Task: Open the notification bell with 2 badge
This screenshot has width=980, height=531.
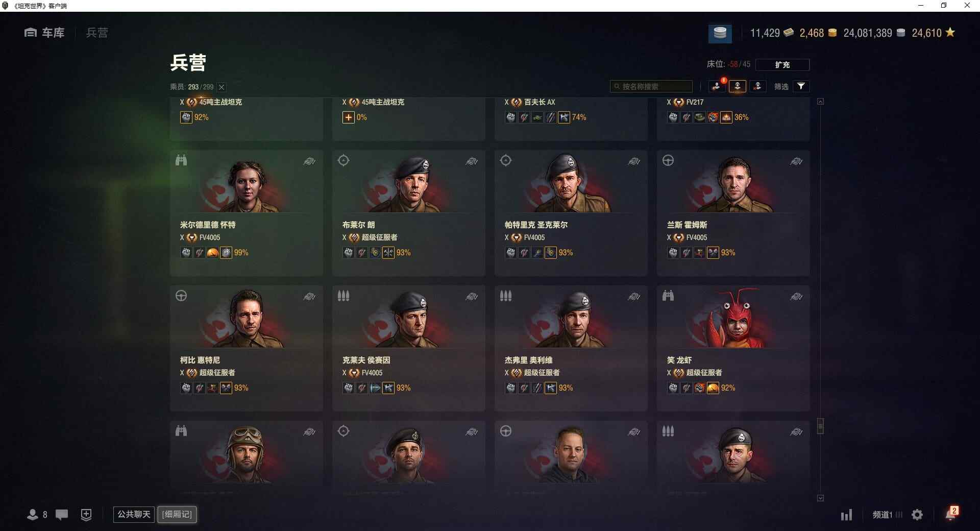Action: pyautogui.click(x=951, y=514)
